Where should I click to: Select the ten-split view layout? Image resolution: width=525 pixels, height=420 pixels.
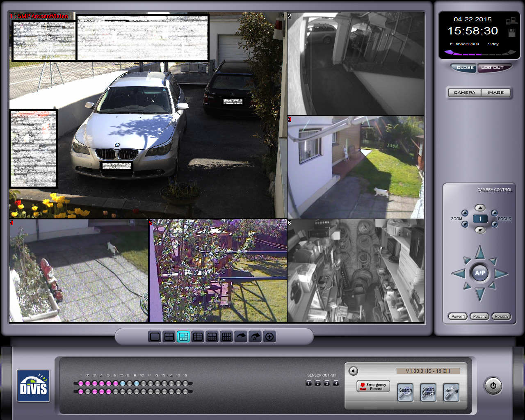click(212, 336)
